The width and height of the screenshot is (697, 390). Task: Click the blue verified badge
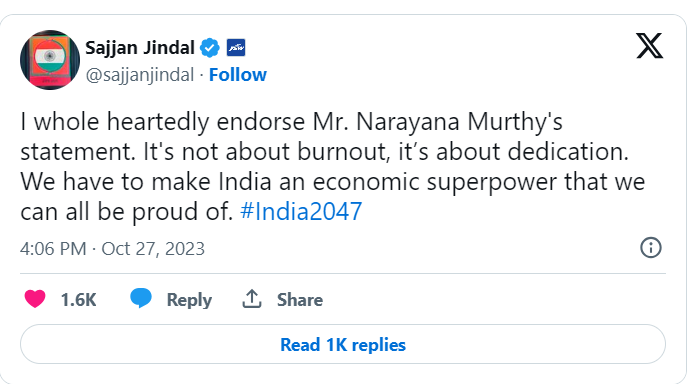210,48
